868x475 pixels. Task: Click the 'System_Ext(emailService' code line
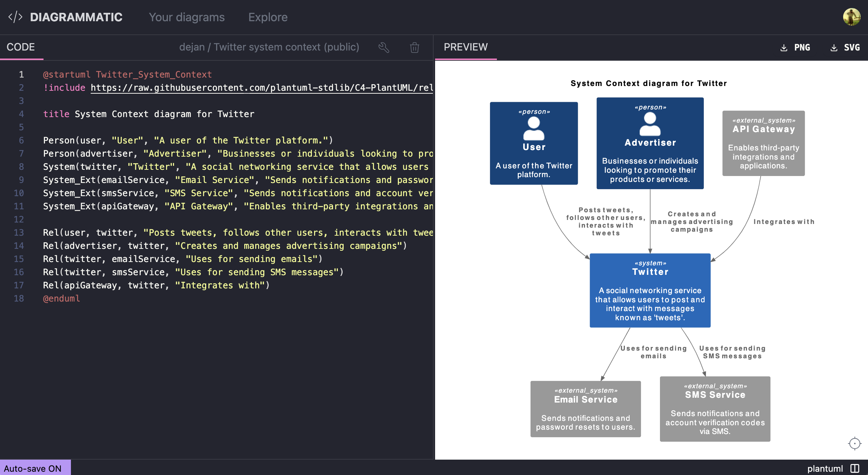pos(238,180)
